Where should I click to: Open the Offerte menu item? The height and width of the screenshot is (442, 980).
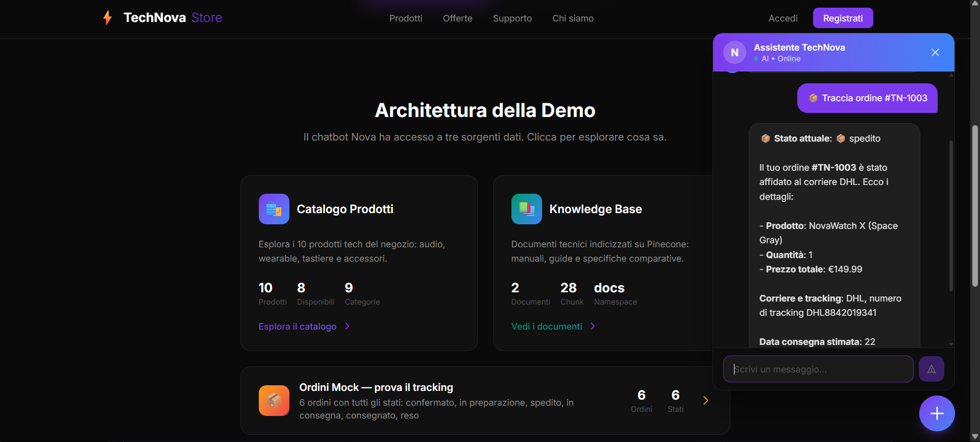457,18
